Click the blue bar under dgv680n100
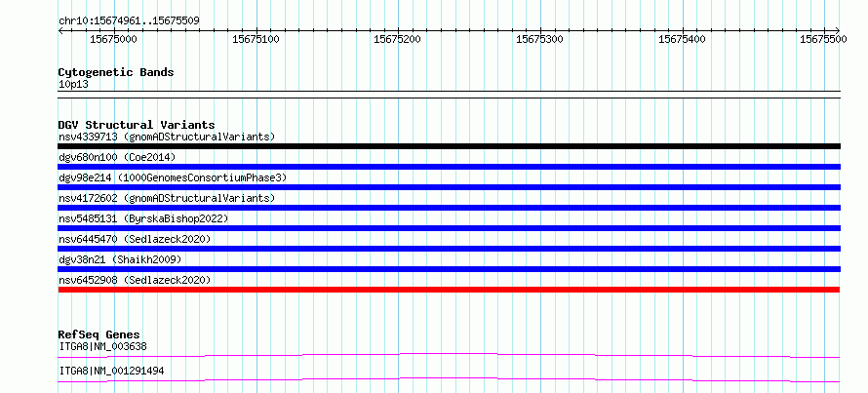The width and height of the screenshot is (868, 393). pyautogui.click(x=449, y=167)
